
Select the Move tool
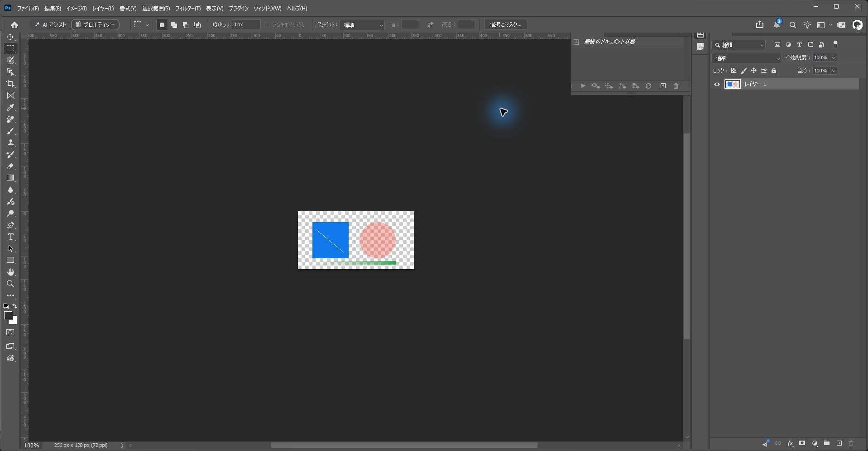(10, 37)
